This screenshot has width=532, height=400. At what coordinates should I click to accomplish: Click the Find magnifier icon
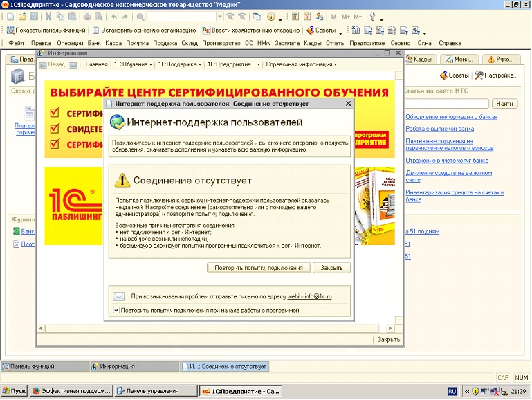[140, 17]
